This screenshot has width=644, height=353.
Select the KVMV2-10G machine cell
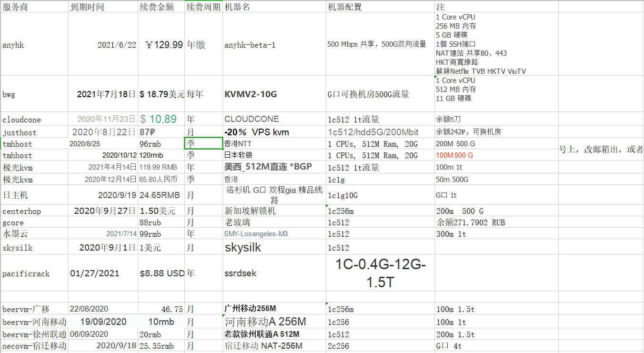(274, 94)
